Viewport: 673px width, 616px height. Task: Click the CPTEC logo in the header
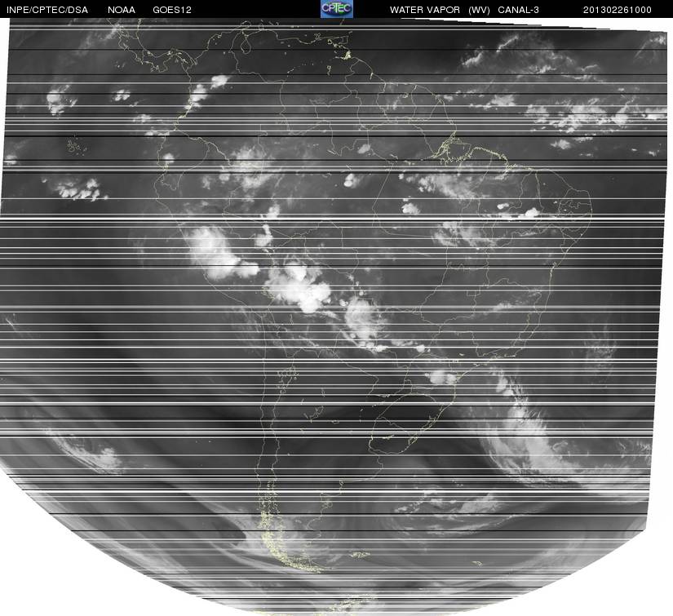(x=337, y=9)
